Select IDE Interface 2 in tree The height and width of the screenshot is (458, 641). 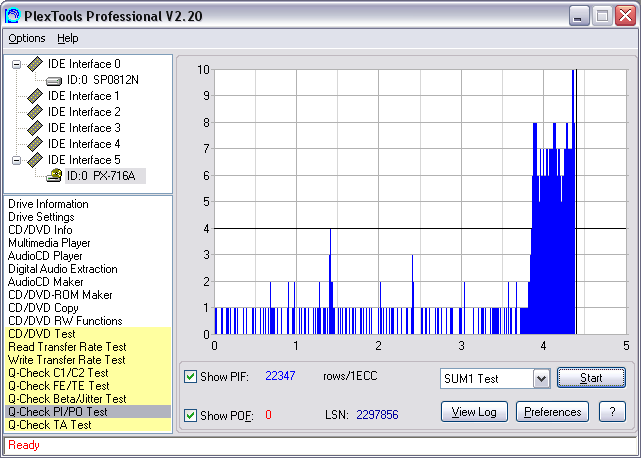pos(84,112)
